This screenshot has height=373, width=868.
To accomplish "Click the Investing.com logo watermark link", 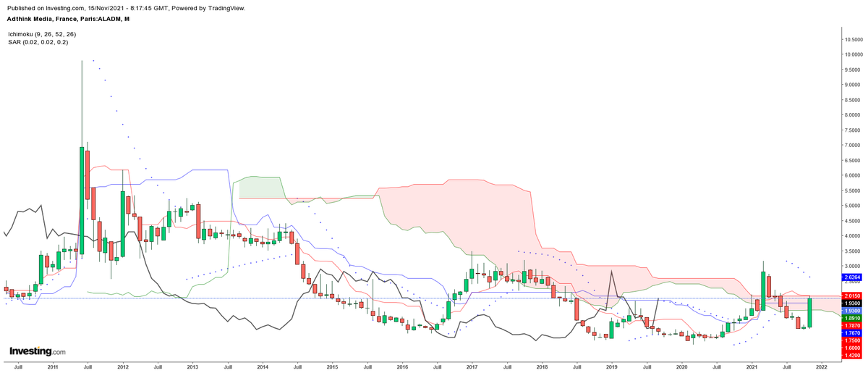I will [37, 351].
